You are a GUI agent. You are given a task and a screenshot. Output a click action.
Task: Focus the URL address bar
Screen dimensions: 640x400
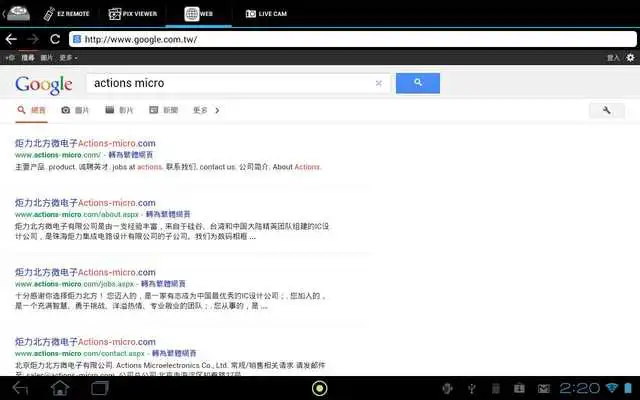[x=353, y=39]
